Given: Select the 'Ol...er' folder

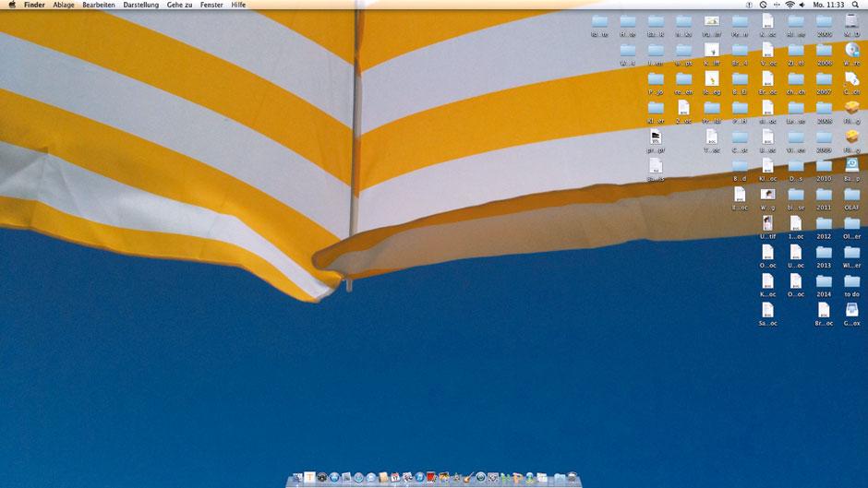Looking at the screenshot, I should pyautogui.click(x=852, y=228).
